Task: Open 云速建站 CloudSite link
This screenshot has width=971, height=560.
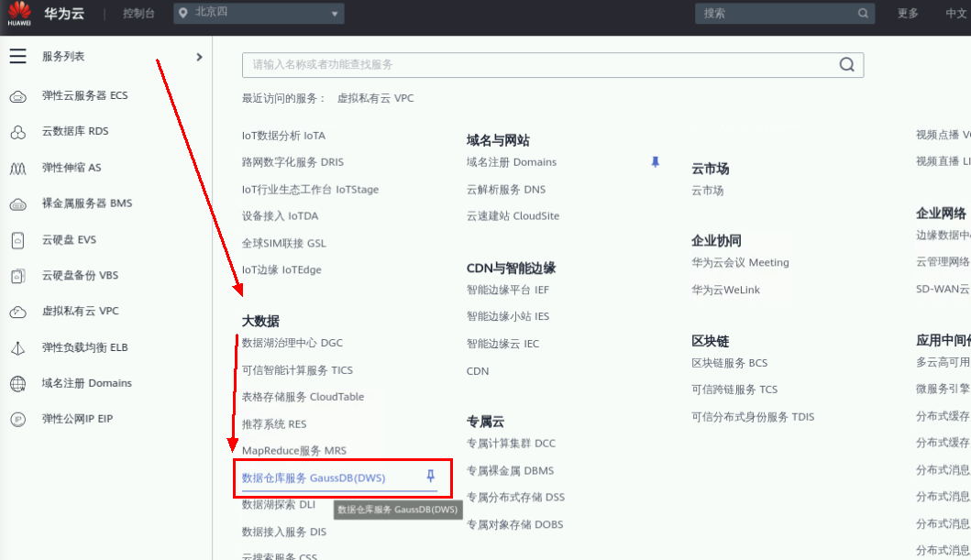Action: [x=513, y=216]
